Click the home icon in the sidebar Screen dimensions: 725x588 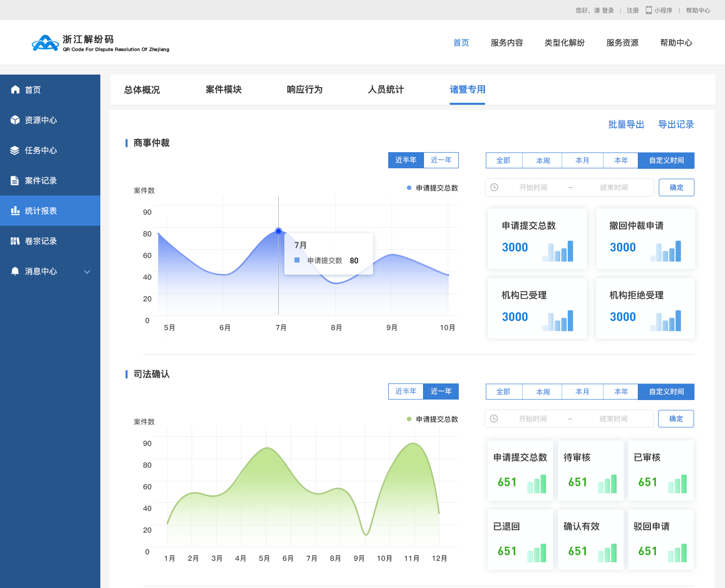point(15,90)
